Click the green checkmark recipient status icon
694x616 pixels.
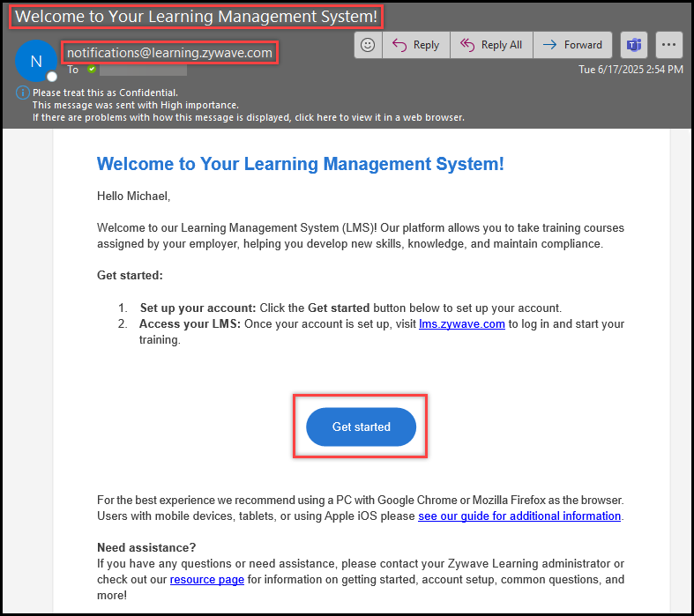[92, 69]
